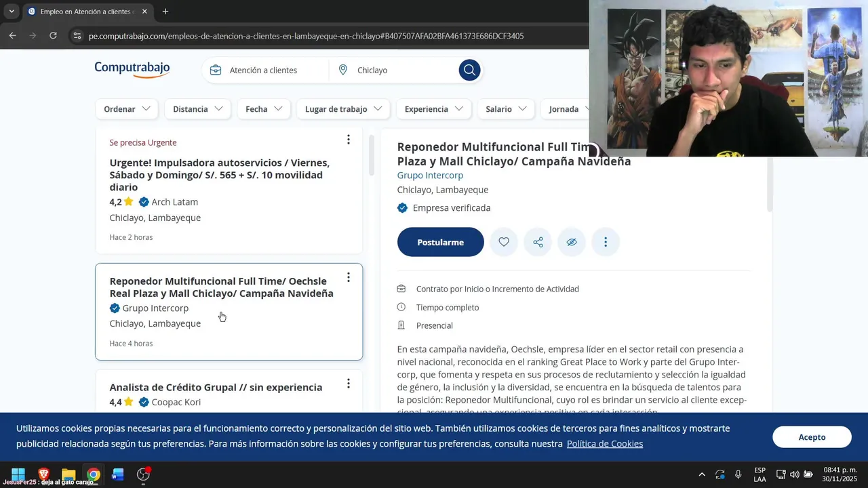The width and height of the screenshot is (868, 488).
Task: Select the Reponedor Multifuncional job card title
Action: pyautogui.click(x=221, y=287)
